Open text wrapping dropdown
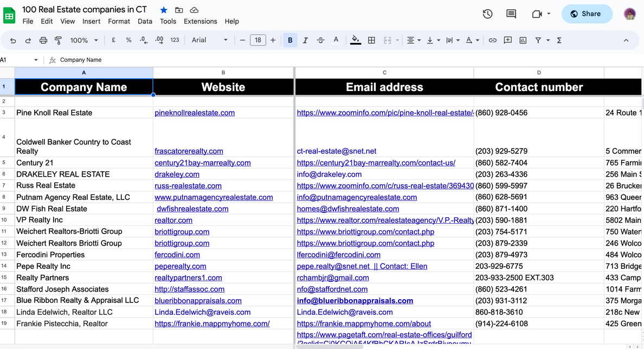644x349 pixels. [453, 40]
